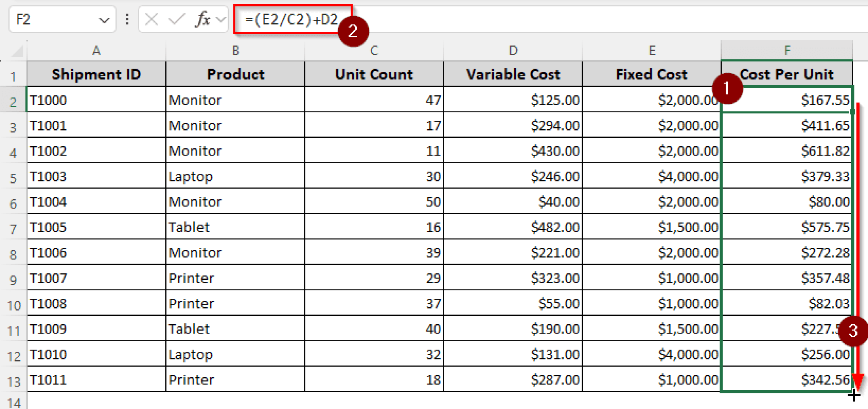Image resolution: width=868 pixels, height=409 pixels.
Task: Click the Insert Function fx icon
Action: pyautogui.click(x=203, y=19)
